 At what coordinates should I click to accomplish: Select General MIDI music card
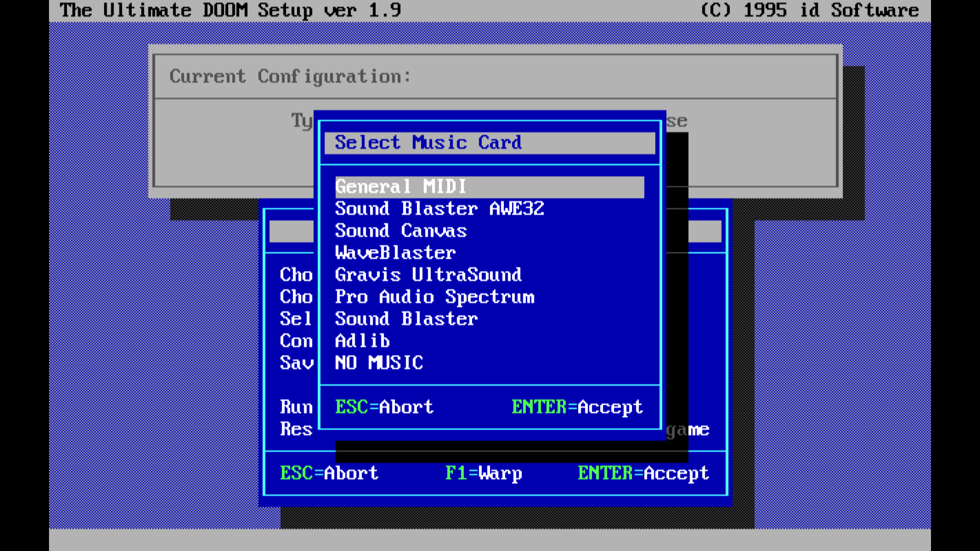click(x=489, y=187)
